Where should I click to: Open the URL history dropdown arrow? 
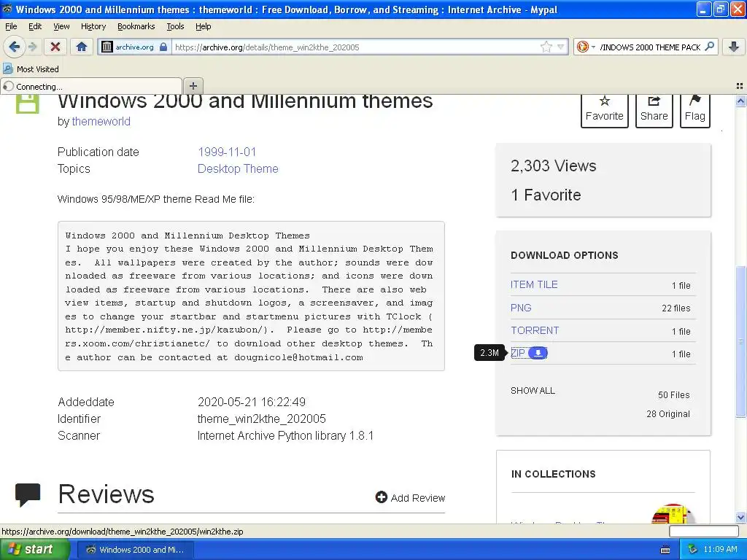[x=561, y=47]
